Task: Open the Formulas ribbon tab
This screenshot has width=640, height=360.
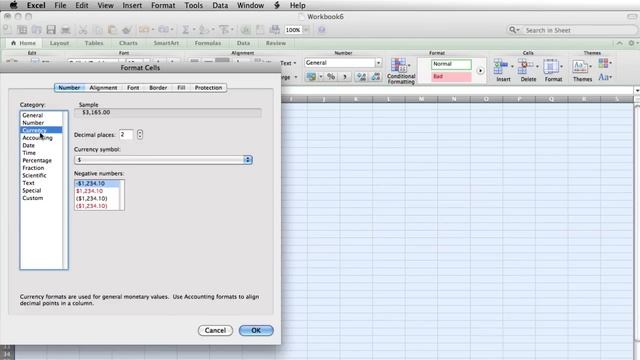Action: [208, 43]
